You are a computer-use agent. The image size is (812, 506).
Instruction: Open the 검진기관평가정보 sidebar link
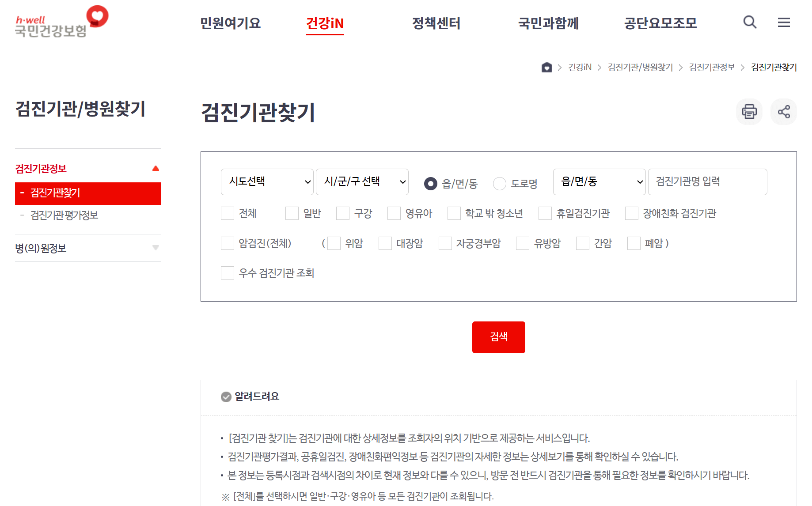point(65,215)
